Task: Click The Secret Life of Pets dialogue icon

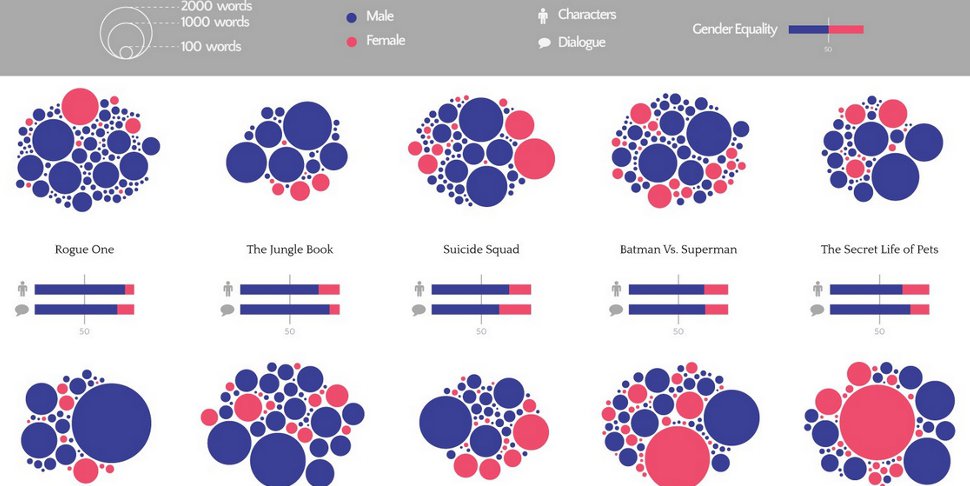Action: [817, 310]
